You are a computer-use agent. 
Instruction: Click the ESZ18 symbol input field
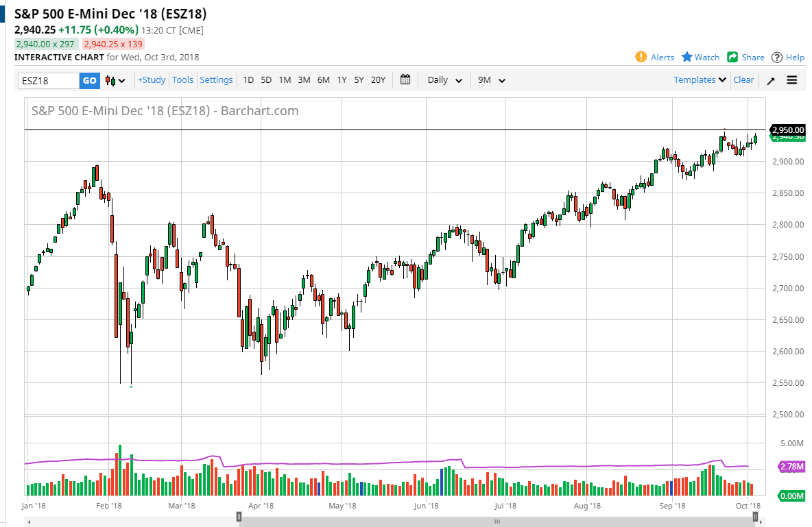point(49,80)
